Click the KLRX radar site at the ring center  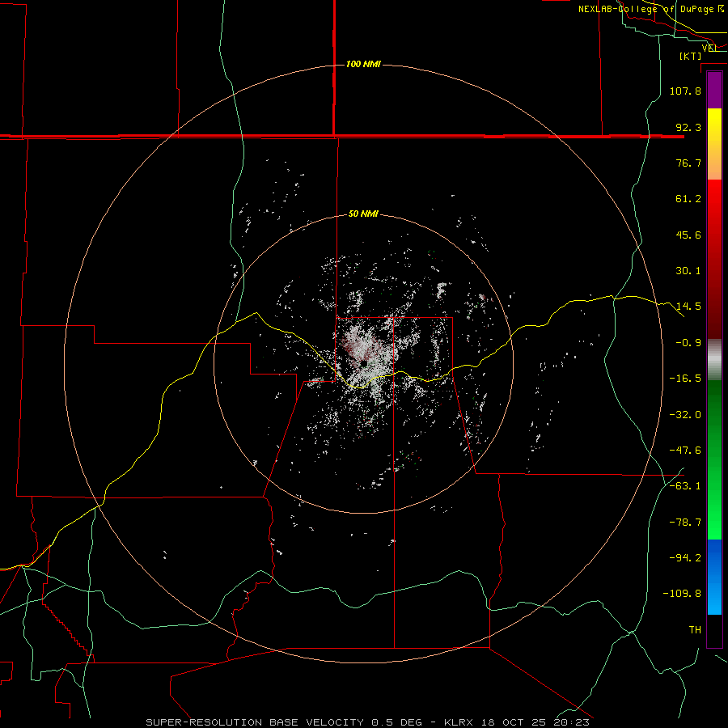363,363
